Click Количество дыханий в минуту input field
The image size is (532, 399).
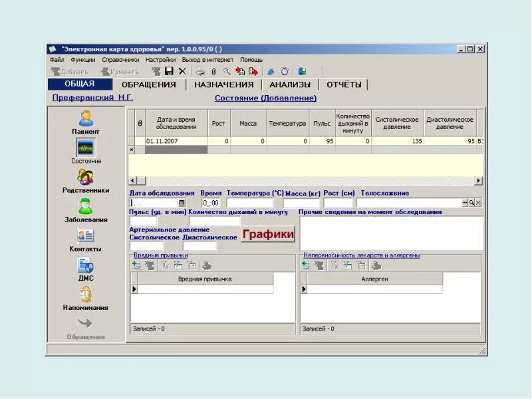[x=214, y=221]
